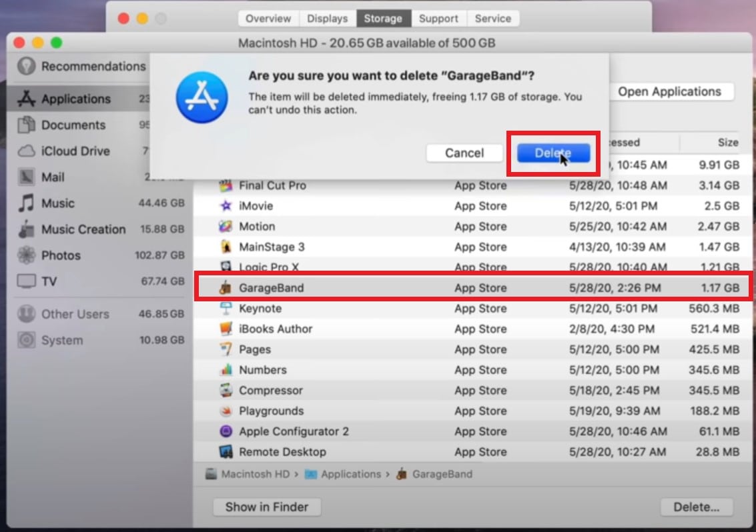
Task: Confirm deletion with the Delete button
Action: (552, 153)
